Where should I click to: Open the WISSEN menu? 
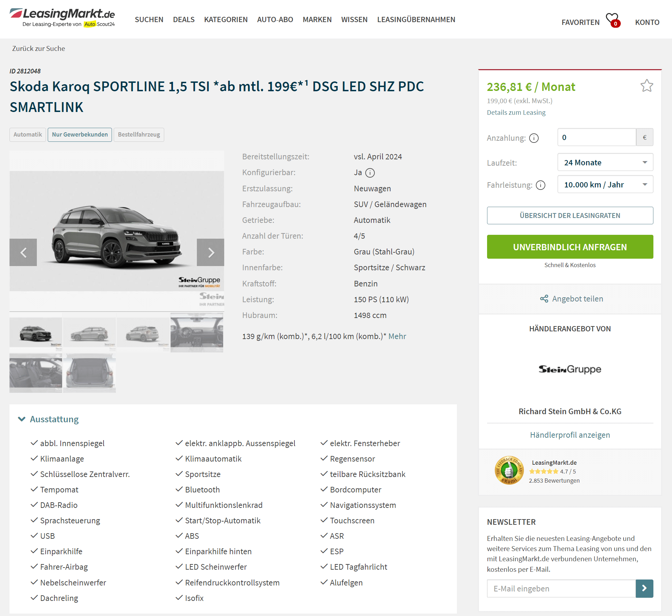point(354,20)
